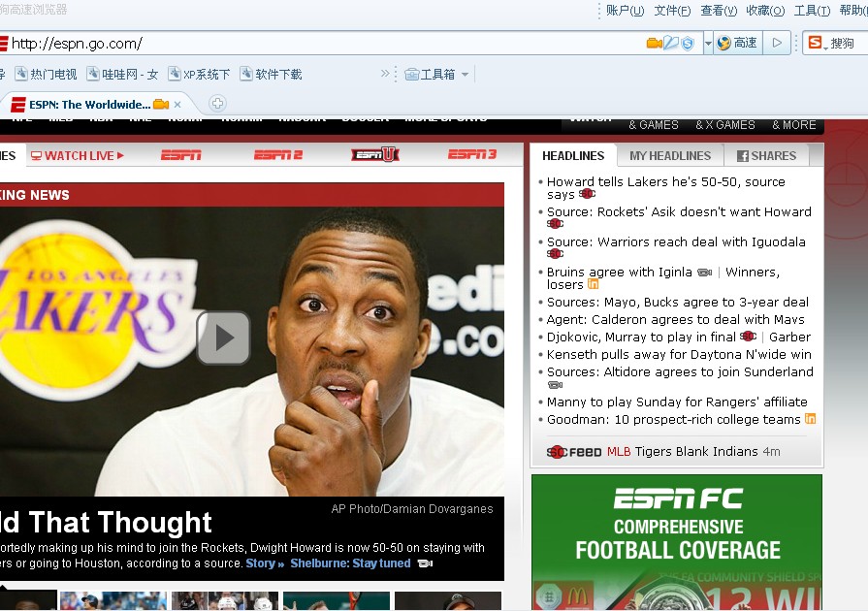This screenshot has height=611, width=868.
Task: Open the XP系统下 bookmark
Action: [199, 74]
